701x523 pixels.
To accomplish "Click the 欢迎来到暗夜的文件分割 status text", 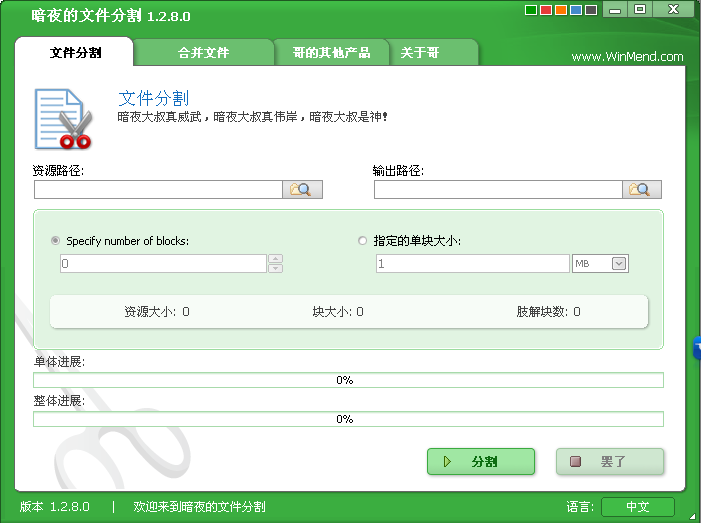I will (199, 506).
